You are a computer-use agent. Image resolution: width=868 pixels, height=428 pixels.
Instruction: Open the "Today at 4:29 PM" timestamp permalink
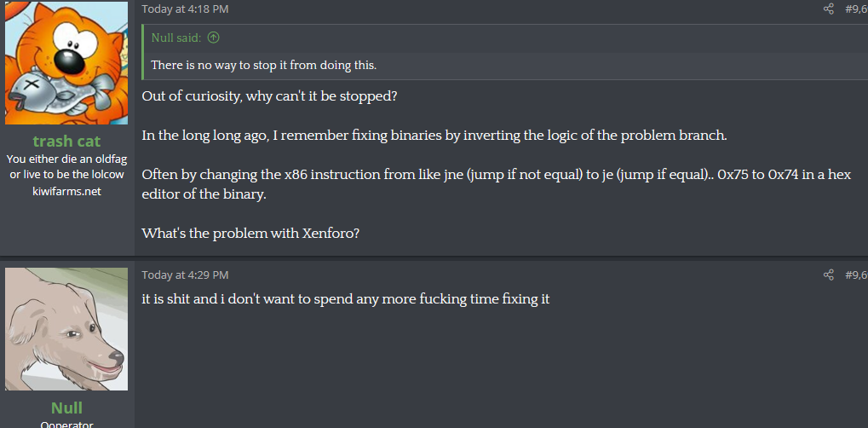tap(185, 275)
